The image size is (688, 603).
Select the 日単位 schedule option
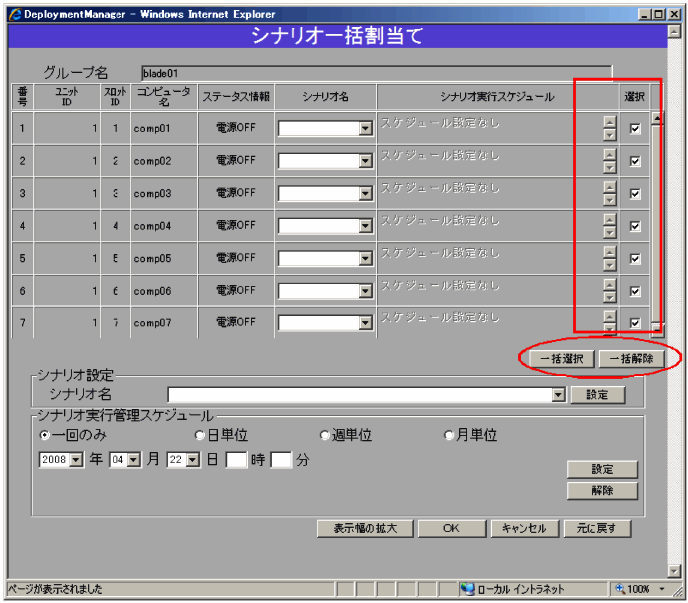[200, 435]
